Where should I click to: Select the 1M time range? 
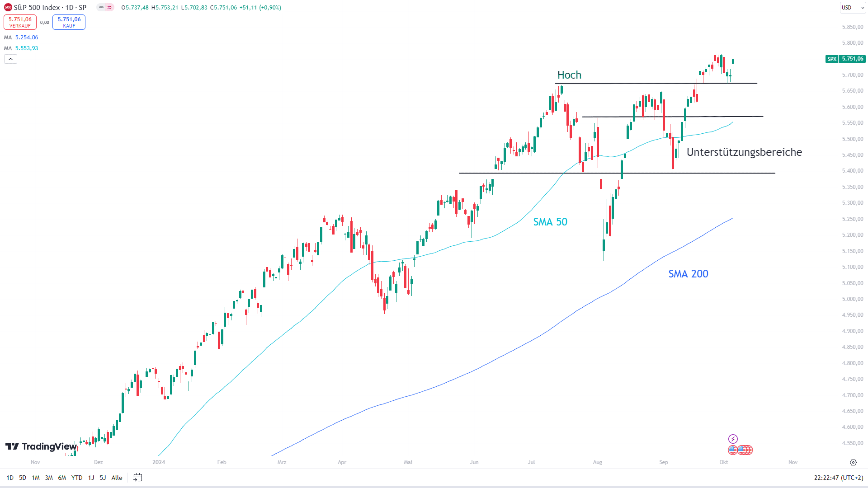(36, 478)
